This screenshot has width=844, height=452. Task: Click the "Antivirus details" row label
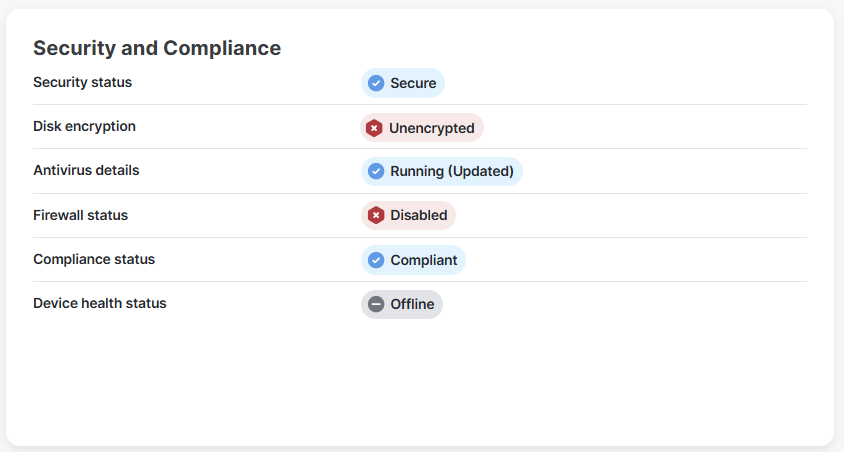coord(86,170)
